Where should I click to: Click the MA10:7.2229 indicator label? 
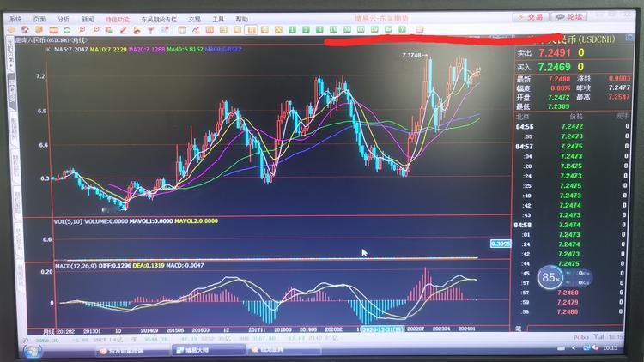[108, 49]
